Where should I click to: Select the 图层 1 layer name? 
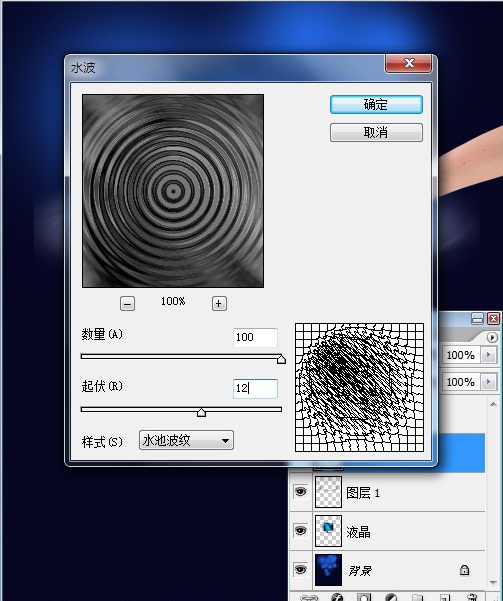click(363, 493)
